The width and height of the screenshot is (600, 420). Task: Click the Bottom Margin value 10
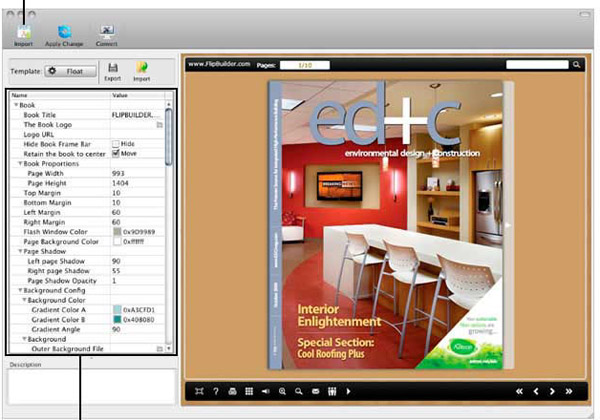point(116,202)
